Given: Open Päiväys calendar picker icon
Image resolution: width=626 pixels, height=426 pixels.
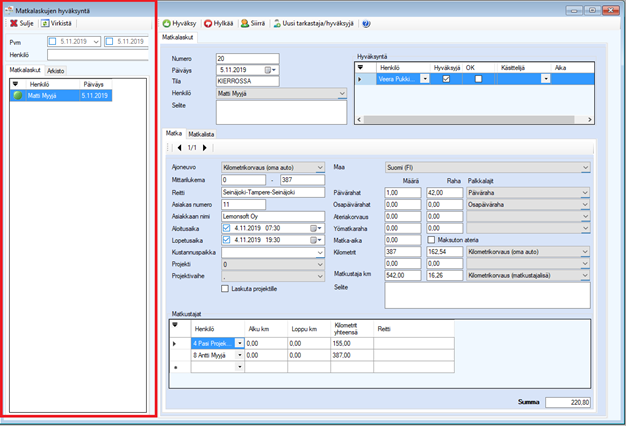Looking at the screenshot, I should pyautogui.click(x=270, y=70).
